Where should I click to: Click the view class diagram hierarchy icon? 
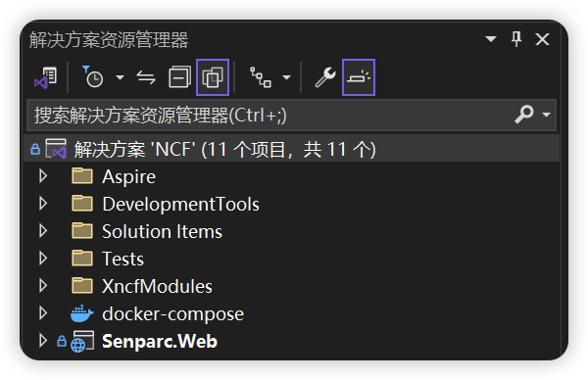(x=261, y=77)
